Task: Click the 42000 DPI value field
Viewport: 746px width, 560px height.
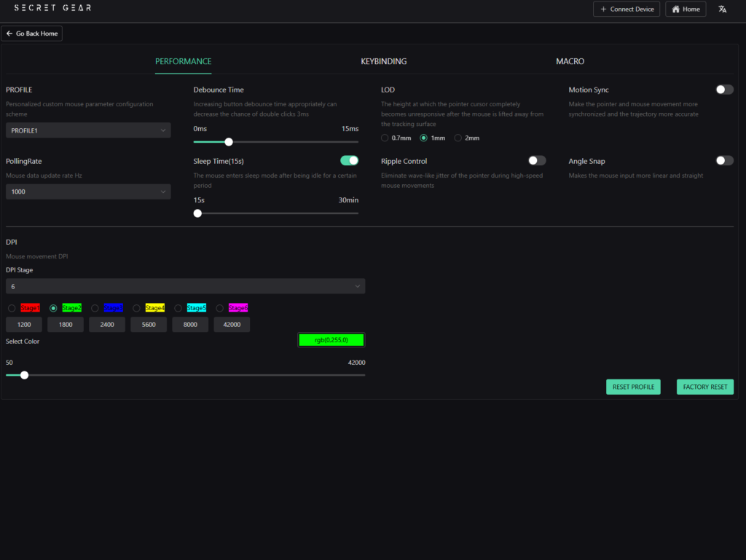Action: pos(232,325)
